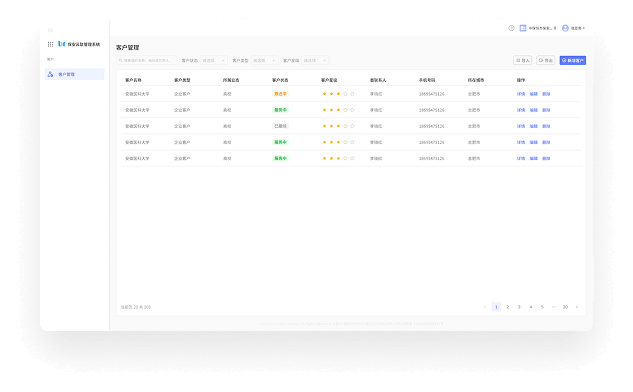Viewport: 633px width, 392px height.
Task: Click the organization icon in the header
Action: coord(523,28)
